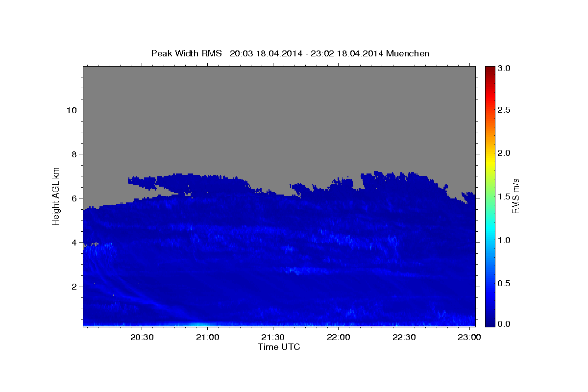
Task: Click the plot title 'Peak Width RMS'
Action: click(x=187, y=53)
